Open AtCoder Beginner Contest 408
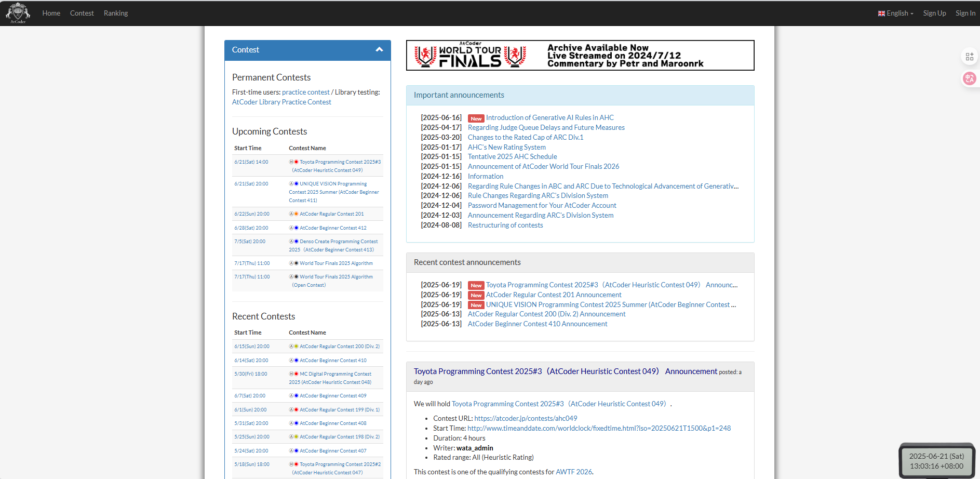This screenshot has height=479, width=980. point(333,423)
